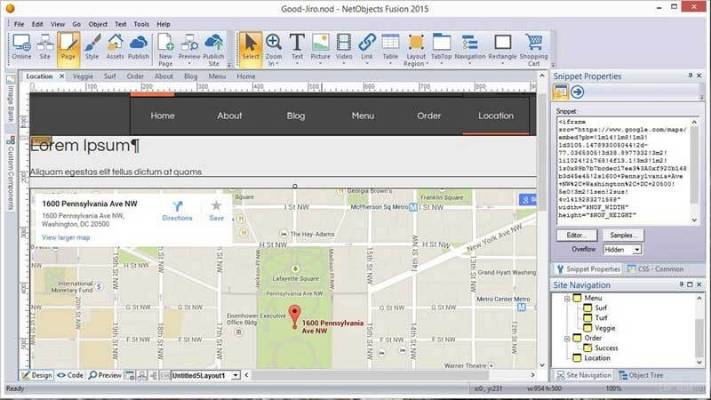The image size is (711, 400).
Task: Open the Tools menu
Action: coord(141,24)
